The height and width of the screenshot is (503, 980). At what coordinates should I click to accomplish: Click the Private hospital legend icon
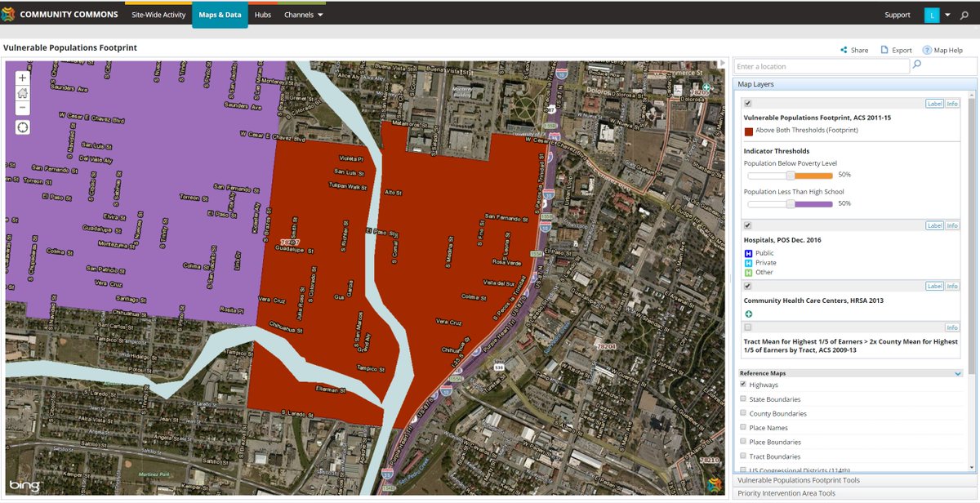(748, 263)
